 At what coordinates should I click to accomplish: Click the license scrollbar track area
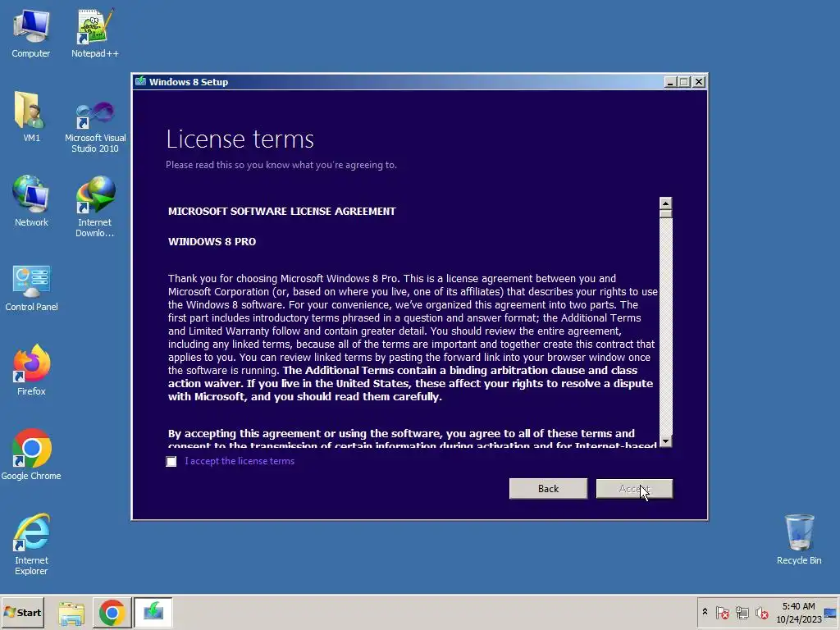tap(665, 326)
